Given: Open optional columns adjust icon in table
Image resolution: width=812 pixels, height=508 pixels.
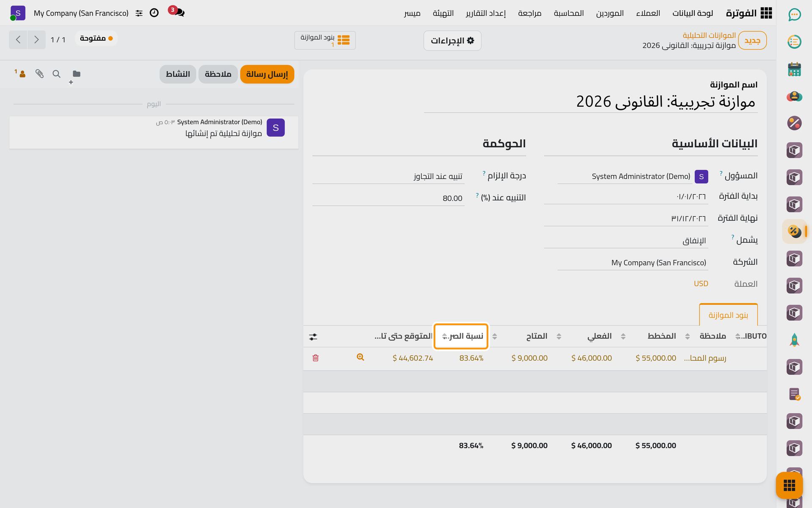Looking at the screenshot, I should tap(313, 337).
